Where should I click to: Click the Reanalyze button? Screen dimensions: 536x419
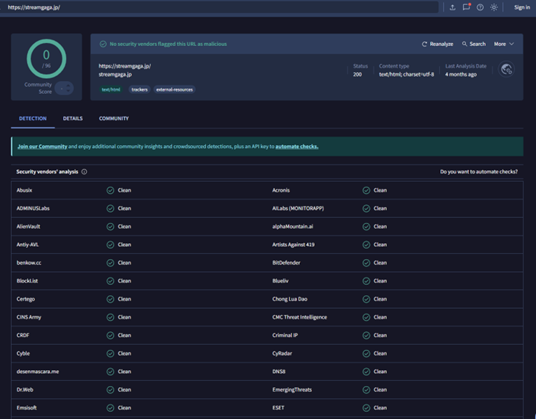[x=437, y=44]
